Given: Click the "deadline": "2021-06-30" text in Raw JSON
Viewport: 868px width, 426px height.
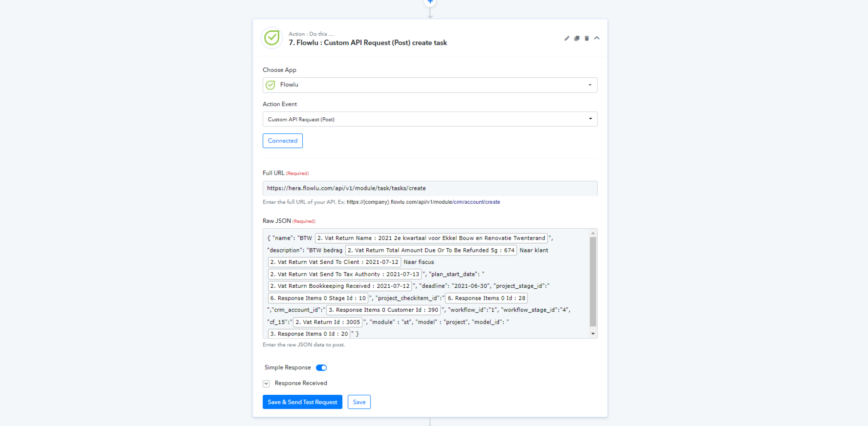Looking at the screenshot, I should coord(455,286).
